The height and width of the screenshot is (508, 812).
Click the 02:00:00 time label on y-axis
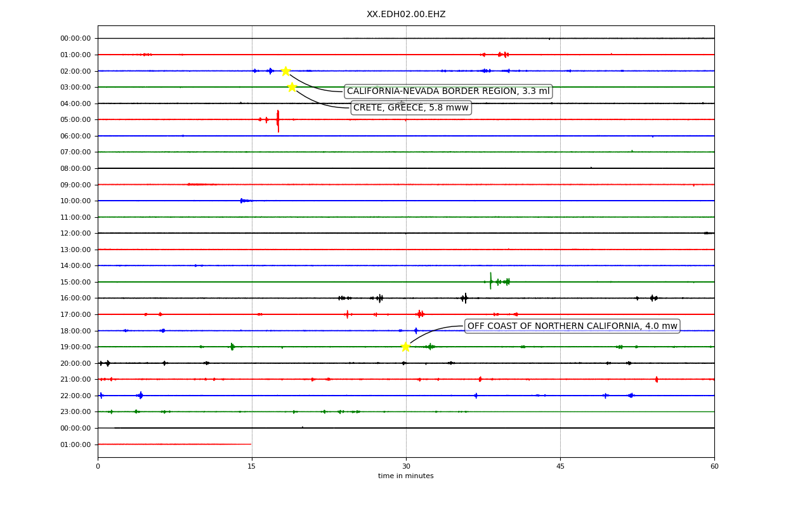[x=75, y=71]
